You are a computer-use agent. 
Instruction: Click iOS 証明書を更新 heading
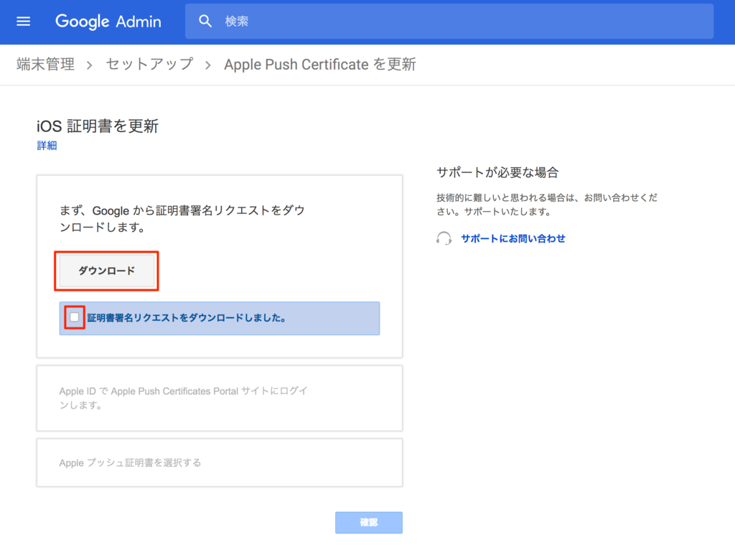pos(98,126)
